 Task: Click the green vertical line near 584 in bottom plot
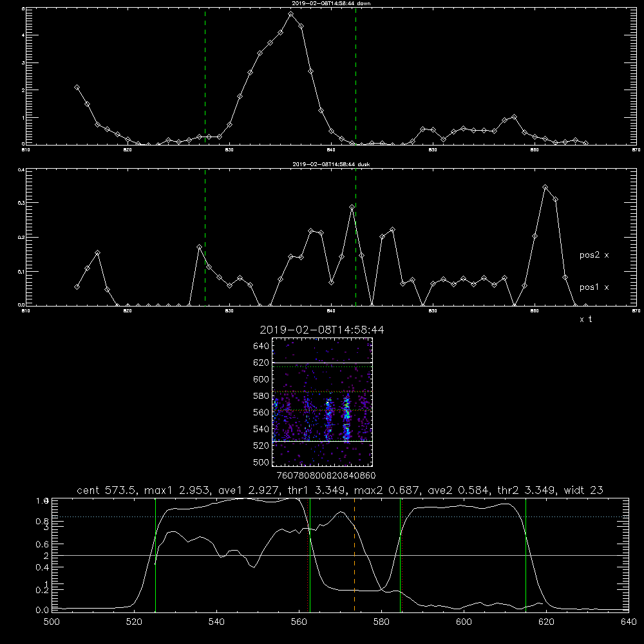(400, 555)
